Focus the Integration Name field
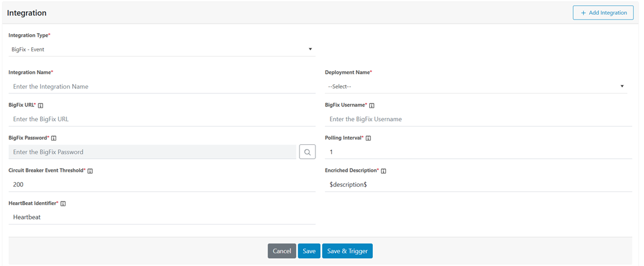This screenshot has width=644, height=266. 161,86
